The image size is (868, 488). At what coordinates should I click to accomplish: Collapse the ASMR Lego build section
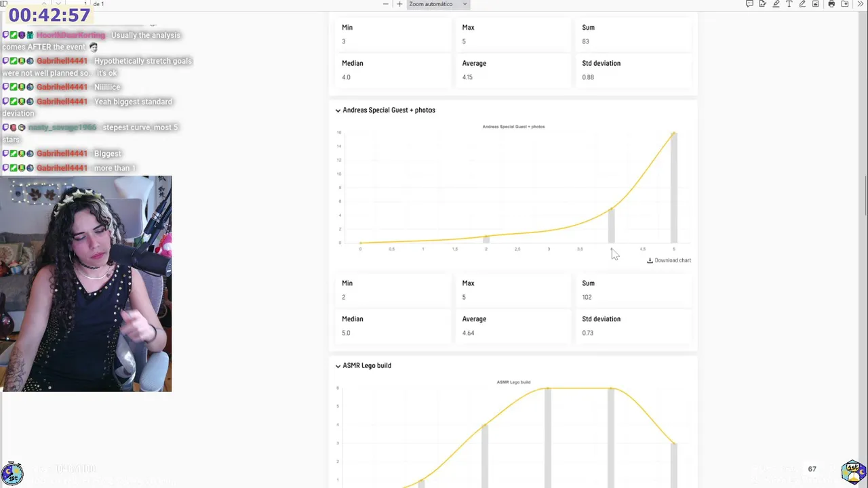[338, 366]
